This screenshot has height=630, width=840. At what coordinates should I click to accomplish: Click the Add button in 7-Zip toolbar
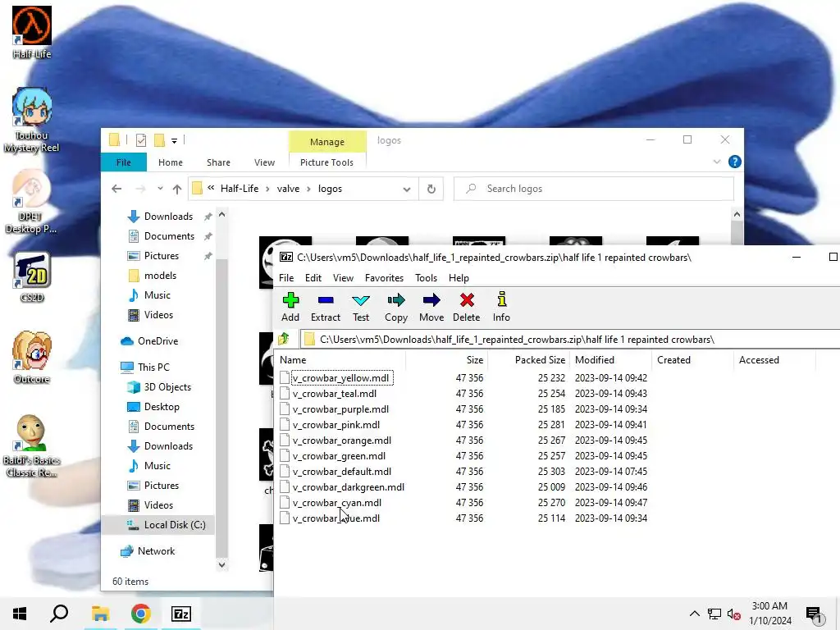click(x=290, y=307)
